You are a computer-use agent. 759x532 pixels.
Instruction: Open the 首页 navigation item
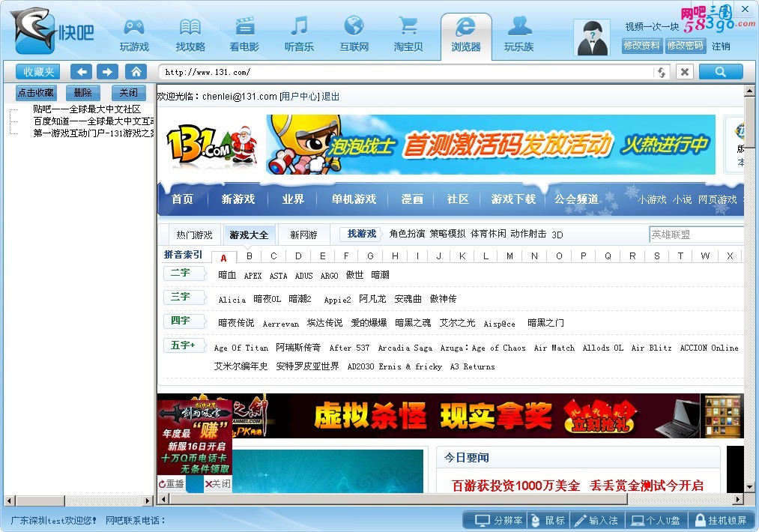coord(182,199)
